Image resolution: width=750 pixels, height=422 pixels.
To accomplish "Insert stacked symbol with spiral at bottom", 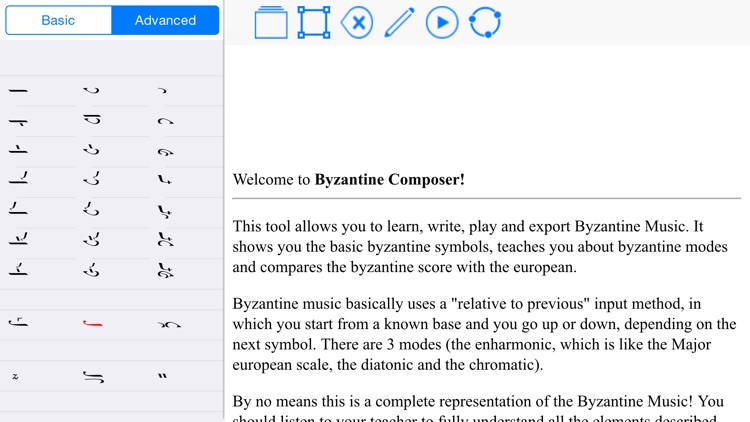I will point(165,270).
